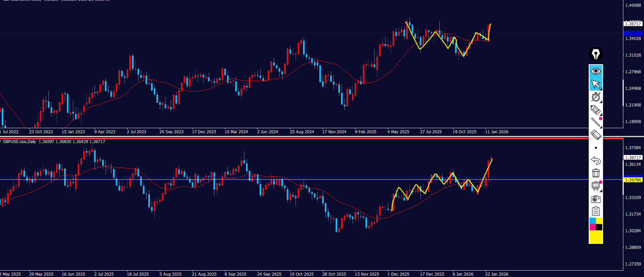Click the large yellow current-color block
This screenshot has width=644, height=277.
[595, 237]
